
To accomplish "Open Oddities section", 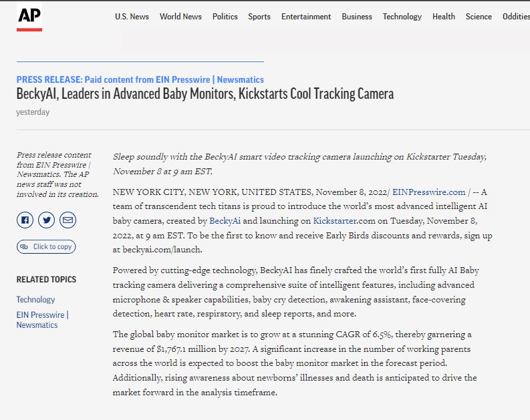I will point(516,17).
